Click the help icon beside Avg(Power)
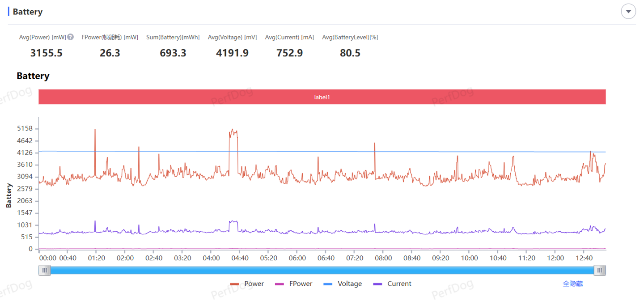 (x=70, y=37)
